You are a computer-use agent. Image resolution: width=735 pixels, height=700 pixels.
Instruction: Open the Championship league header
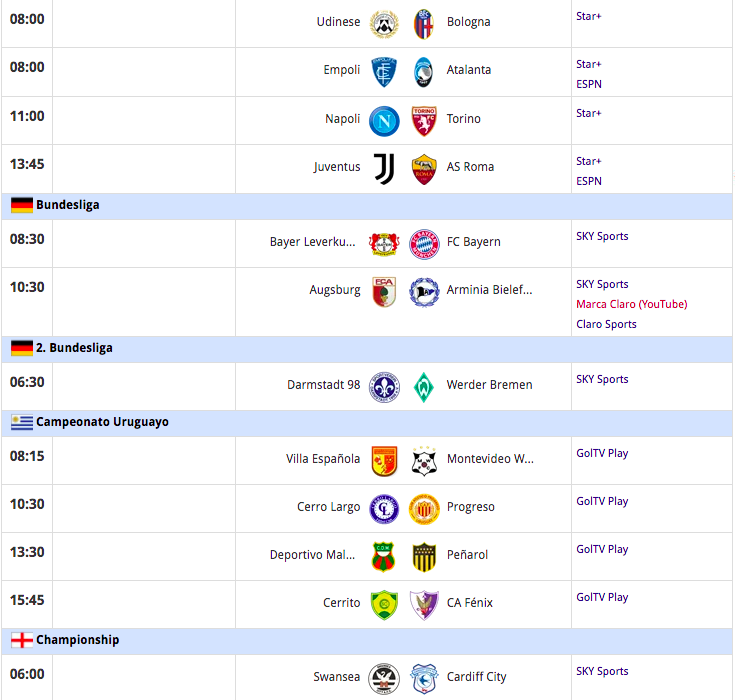coord(77,640)
